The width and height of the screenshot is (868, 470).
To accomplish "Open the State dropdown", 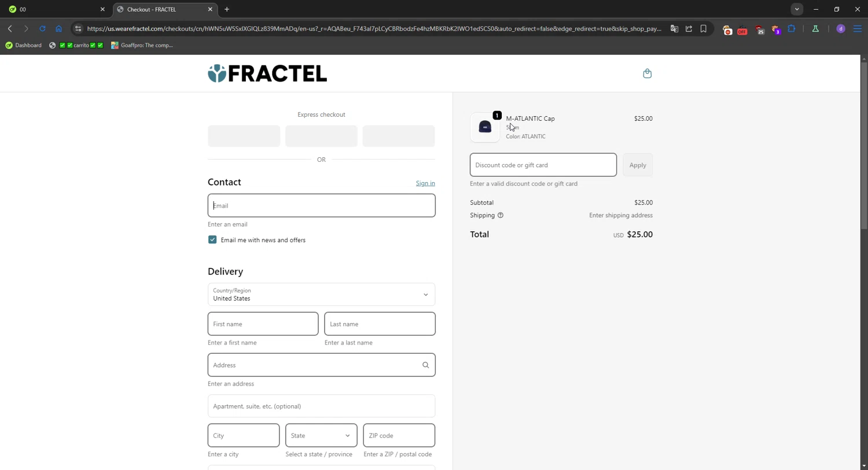I will (x=321, y=435).
